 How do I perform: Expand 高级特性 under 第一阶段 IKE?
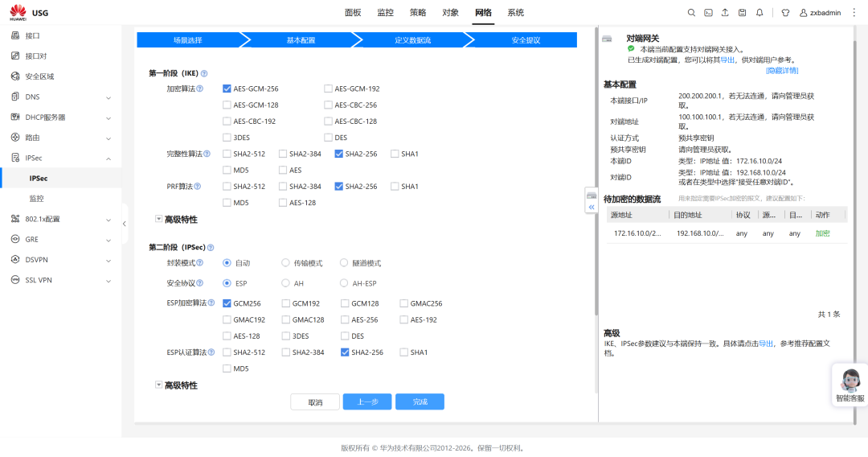click(159, 220)
